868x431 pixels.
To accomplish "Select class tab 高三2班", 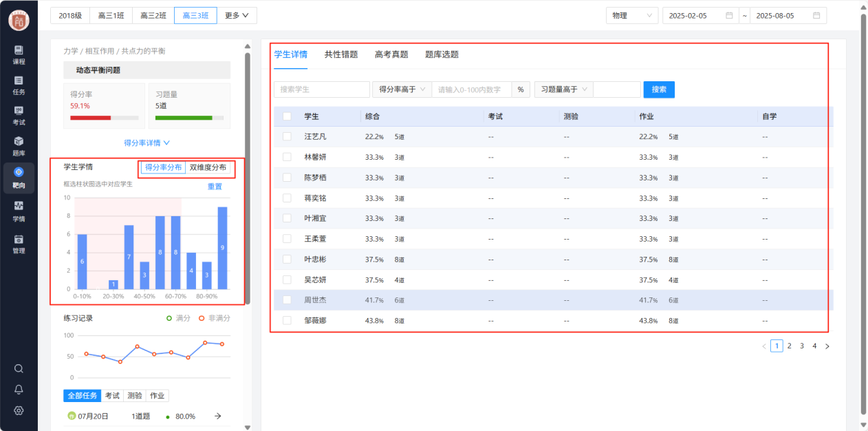I will pos(153,15).
